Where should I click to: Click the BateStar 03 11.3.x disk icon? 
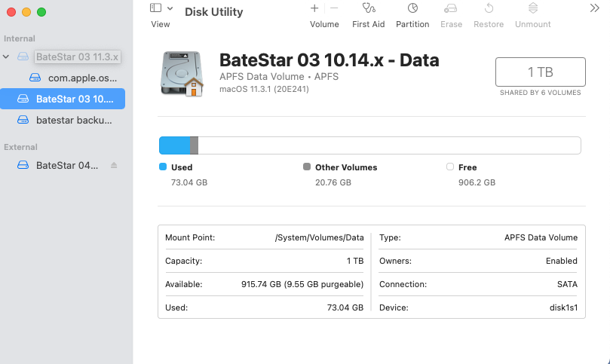23,57
